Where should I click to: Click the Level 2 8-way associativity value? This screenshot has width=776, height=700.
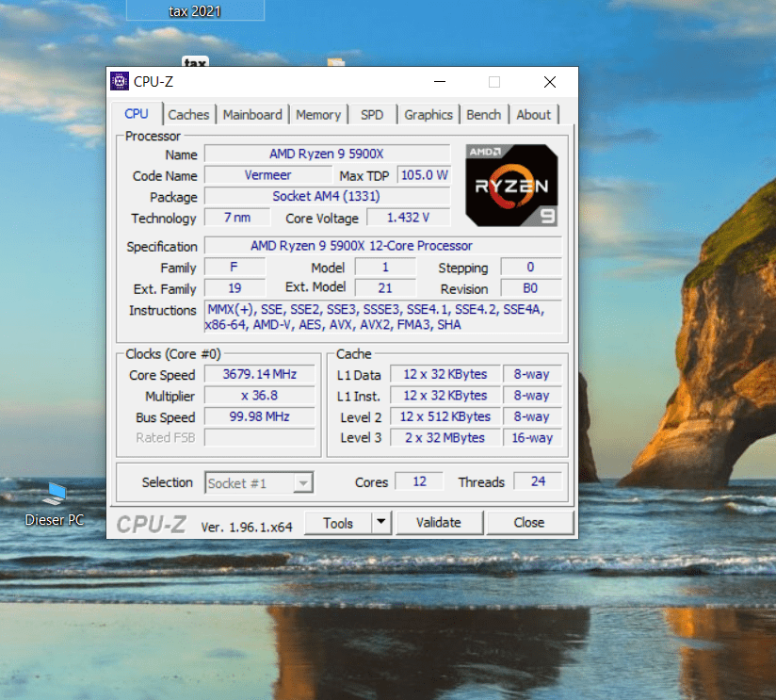point(532,416)
